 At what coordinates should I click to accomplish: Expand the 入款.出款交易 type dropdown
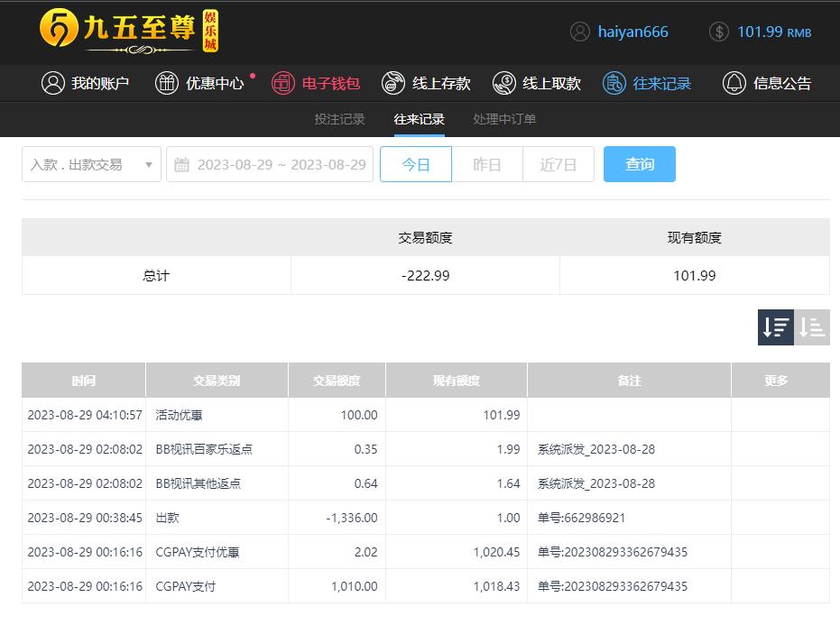91,164
